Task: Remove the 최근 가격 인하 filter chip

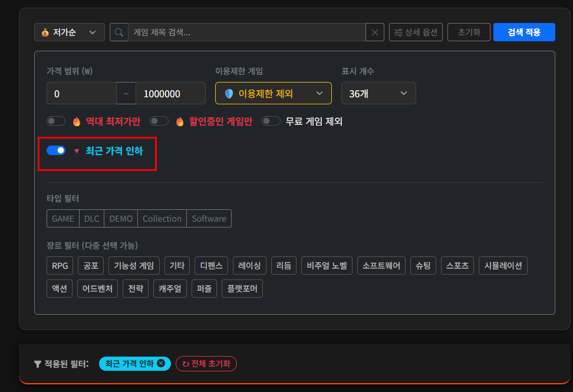Action: click(x=161, y=364)
